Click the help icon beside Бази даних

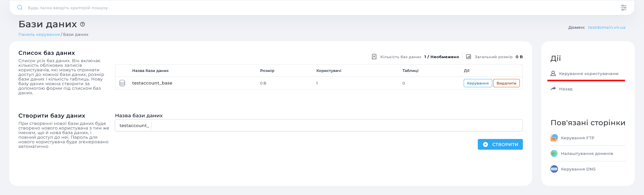coord(82,24)
